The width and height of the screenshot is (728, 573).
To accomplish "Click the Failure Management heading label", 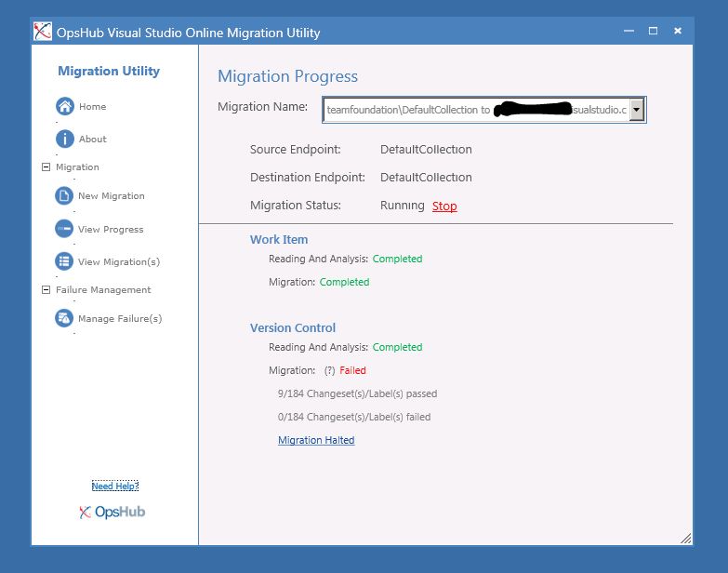I will coord(103,289).
